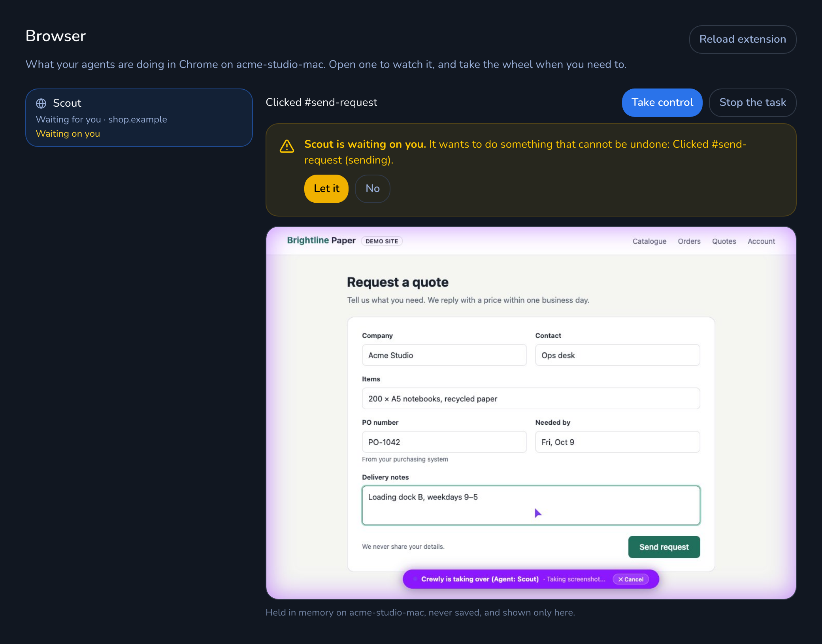Click the Delivery notes text area

click(531, 505)
